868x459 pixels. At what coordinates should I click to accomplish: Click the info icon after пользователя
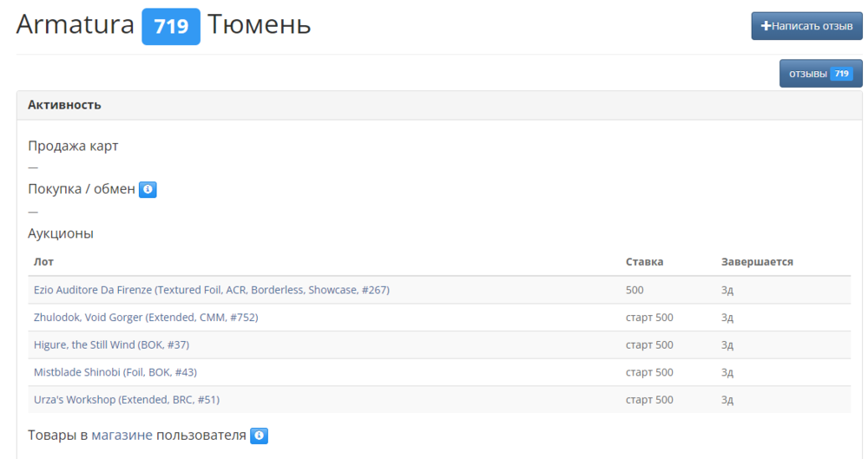pos(259,436)
